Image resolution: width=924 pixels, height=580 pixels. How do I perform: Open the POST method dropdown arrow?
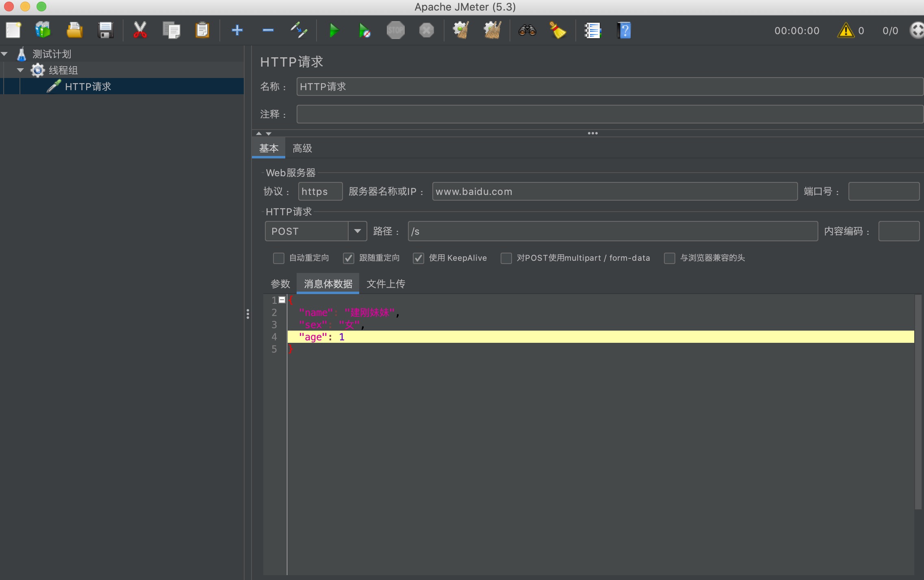coord(358,231)
